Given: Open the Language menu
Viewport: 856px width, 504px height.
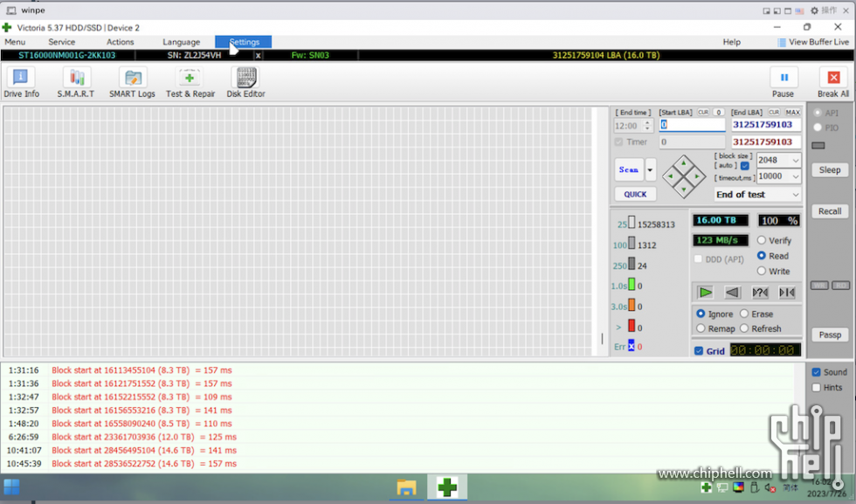Looking at the screenshot, I should click(x=182, y=42).
